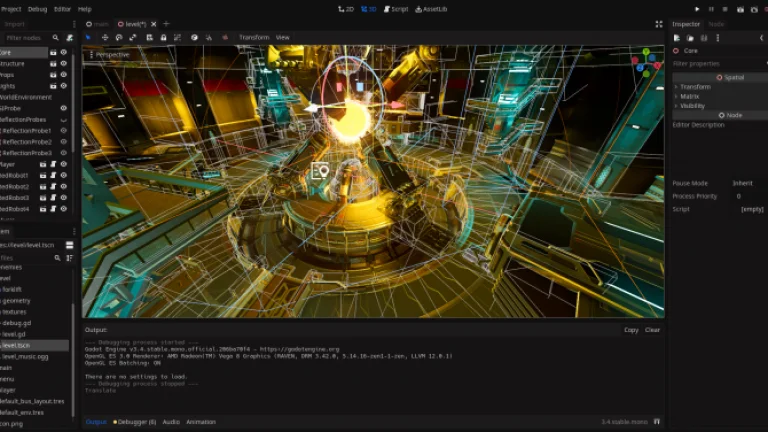Play custom scene clapper icon
This screenshot has width=768, height=432.
click(x=754, y=9)
